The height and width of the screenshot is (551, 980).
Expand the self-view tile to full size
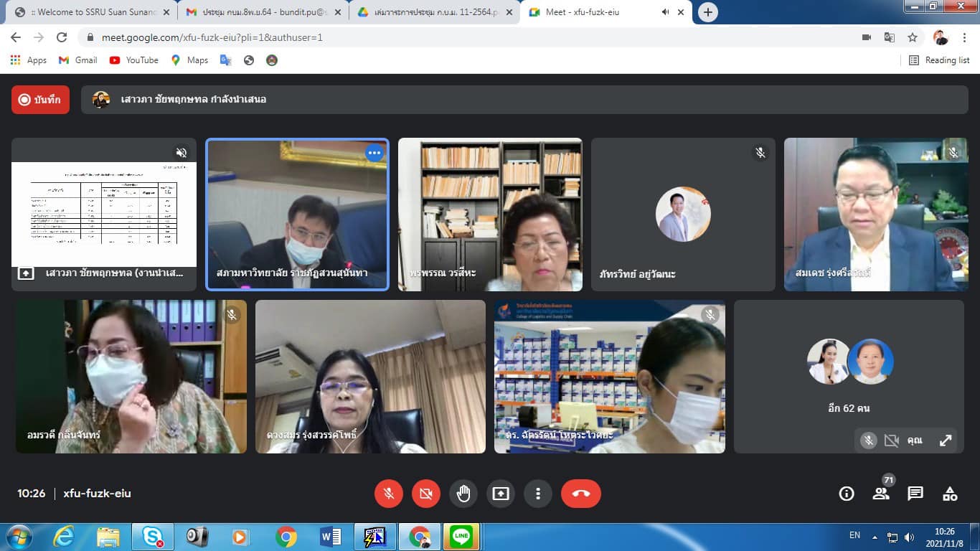946,441
